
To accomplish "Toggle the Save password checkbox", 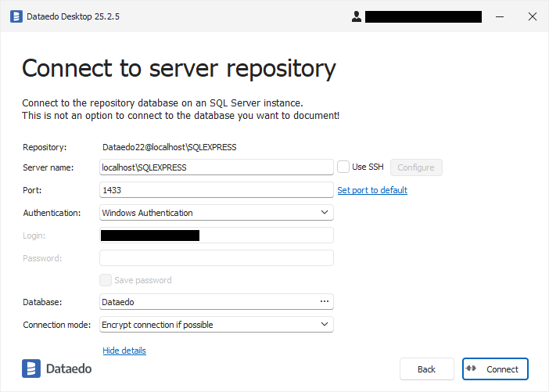I will click(106, 280).
